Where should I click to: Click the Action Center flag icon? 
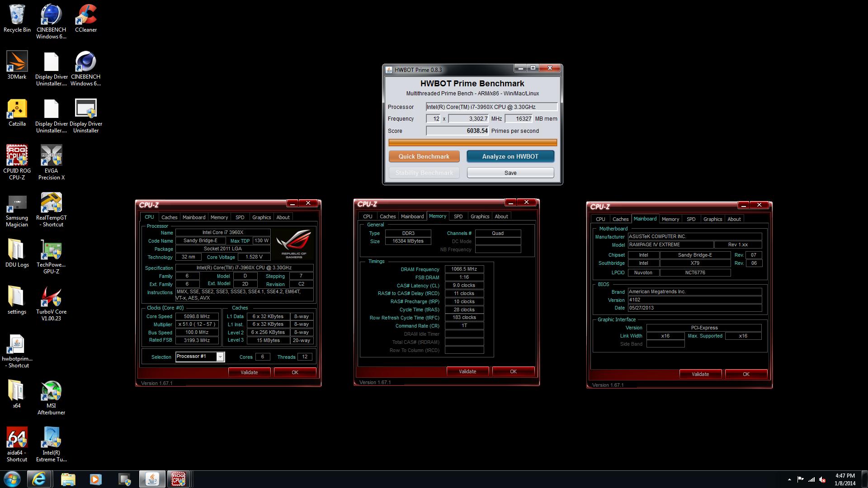[x=800, y=479]
